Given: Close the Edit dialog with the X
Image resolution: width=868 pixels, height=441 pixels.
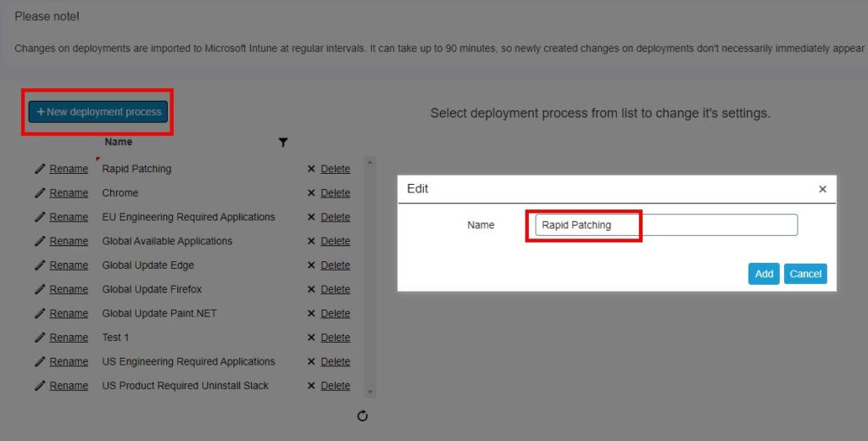Looking at the screenshot, I should click(x=822, y=189).
